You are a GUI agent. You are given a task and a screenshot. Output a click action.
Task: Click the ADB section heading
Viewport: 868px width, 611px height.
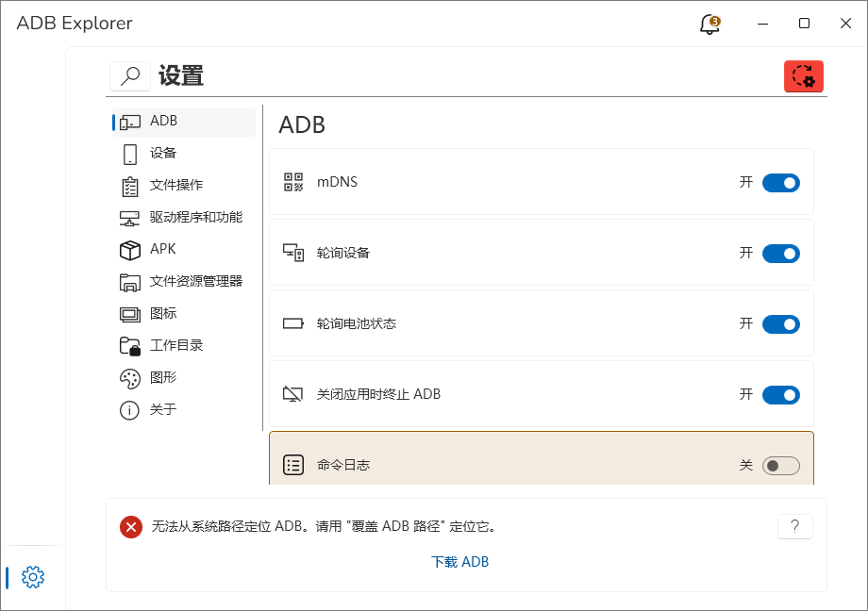302,125
